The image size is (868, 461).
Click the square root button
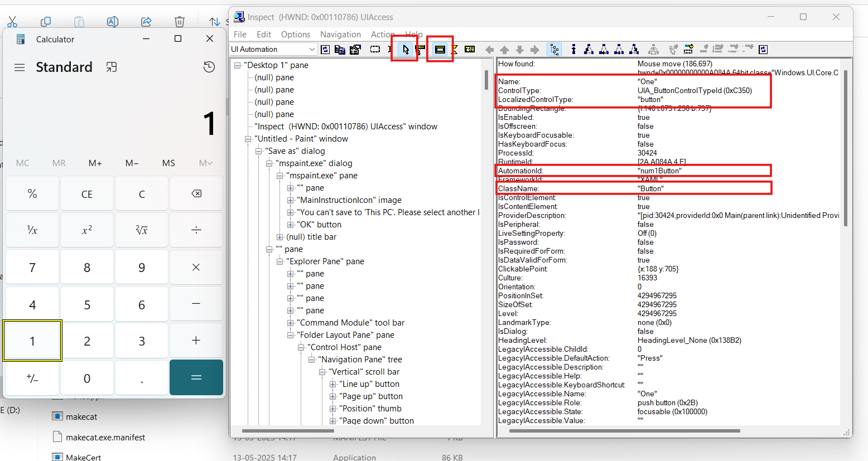pyautogui.click(x=142, y=230)
